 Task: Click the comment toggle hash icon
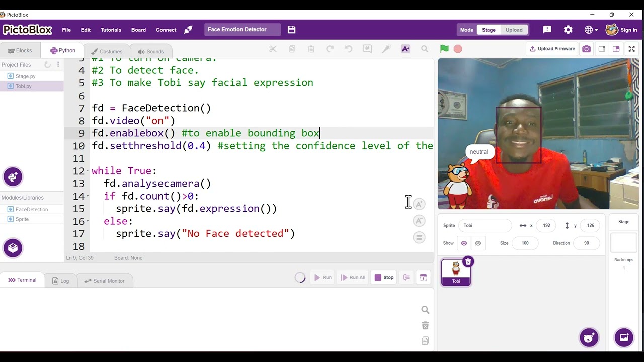367,49
